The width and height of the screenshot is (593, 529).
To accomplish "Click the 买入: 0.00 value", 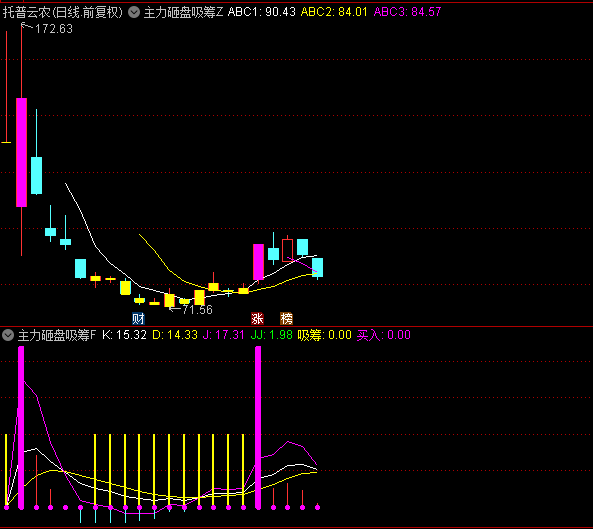I will pyautogui.click(x=383, y=335).
